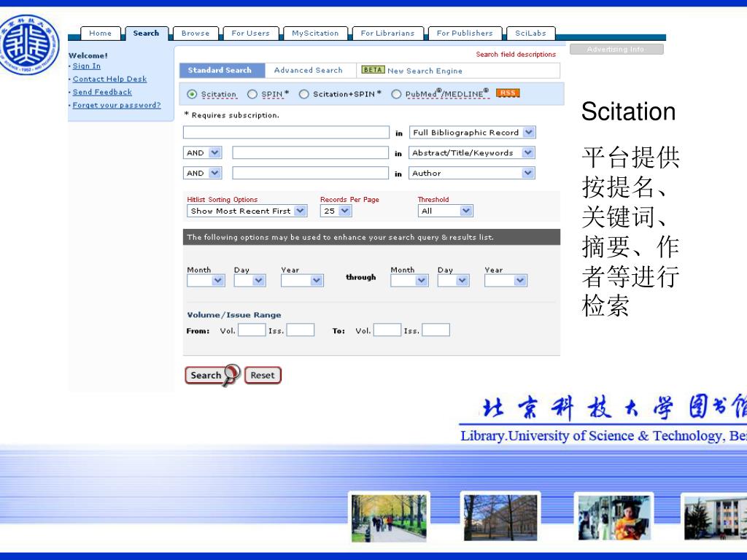The height and width of the screenshot is (560, 747).
Task: Click the From Iss. input box
Action: coord(300,330)
